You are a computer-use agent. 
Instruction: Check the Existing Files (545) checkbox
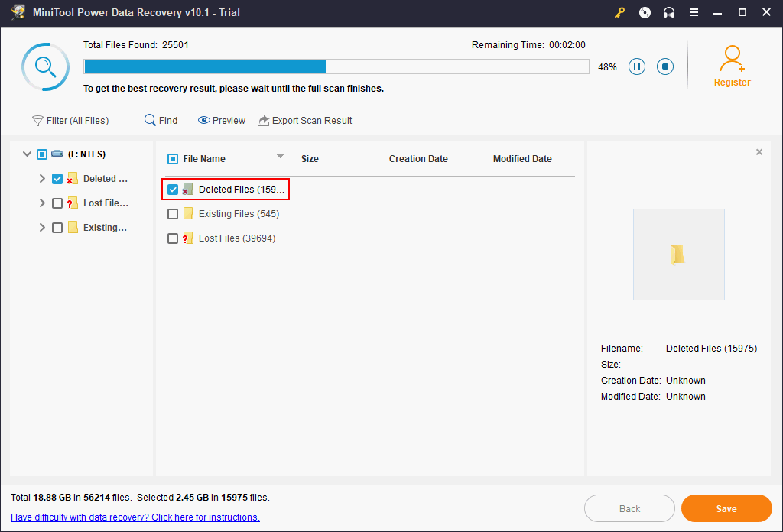[173, 214]
